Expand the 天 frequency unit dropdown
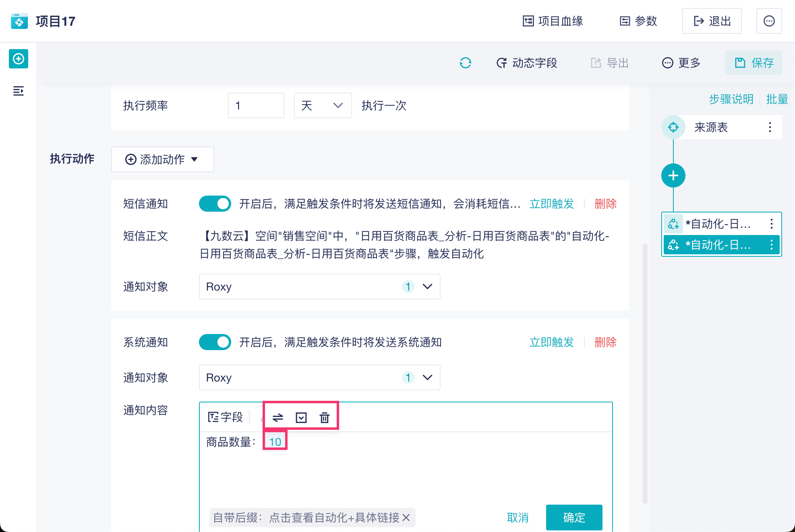The height and width of the screenshot is (532, 795). pos(323,105)
